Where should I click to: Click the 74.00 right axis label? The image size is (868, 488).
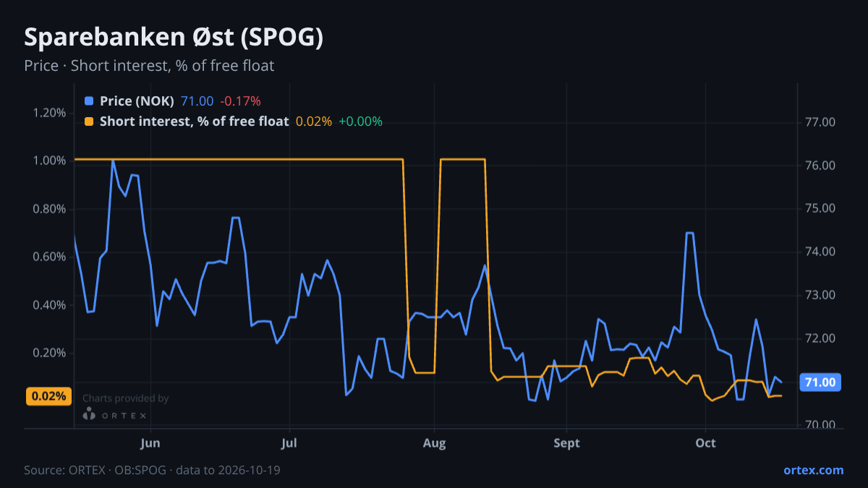coord(820,252)
